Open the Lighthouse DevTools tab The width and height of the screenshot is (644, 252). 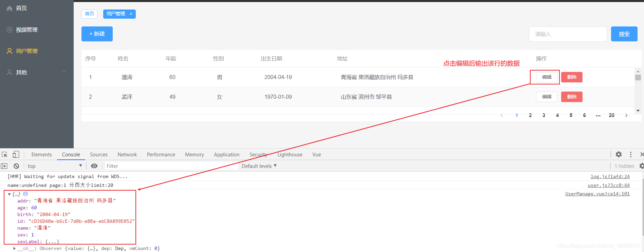(290, 155)
